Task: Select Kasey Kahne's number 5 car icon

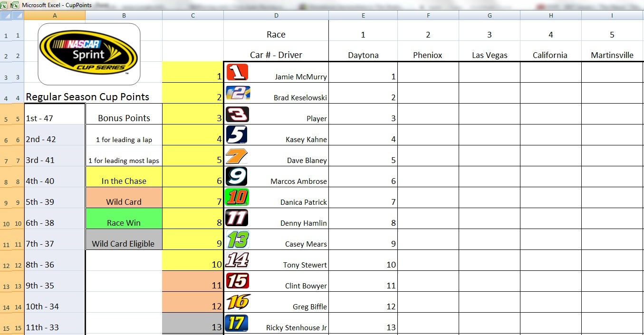Action: (x=237, y=134)
